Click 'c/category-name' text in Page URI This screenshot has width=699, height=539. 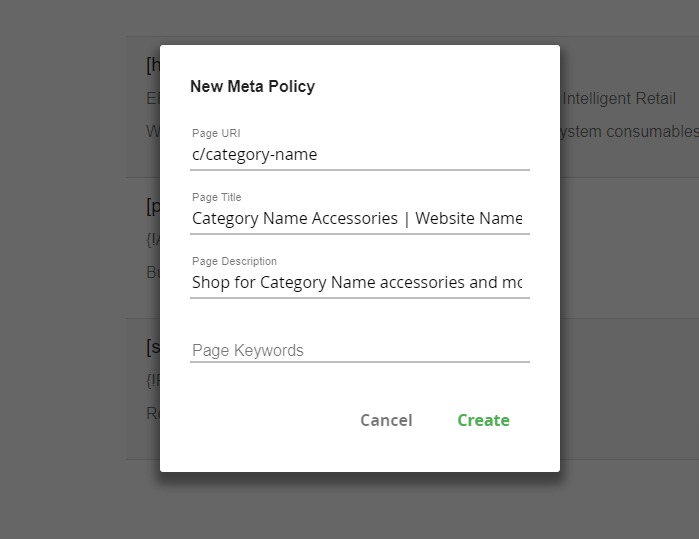tap(255, 155)
